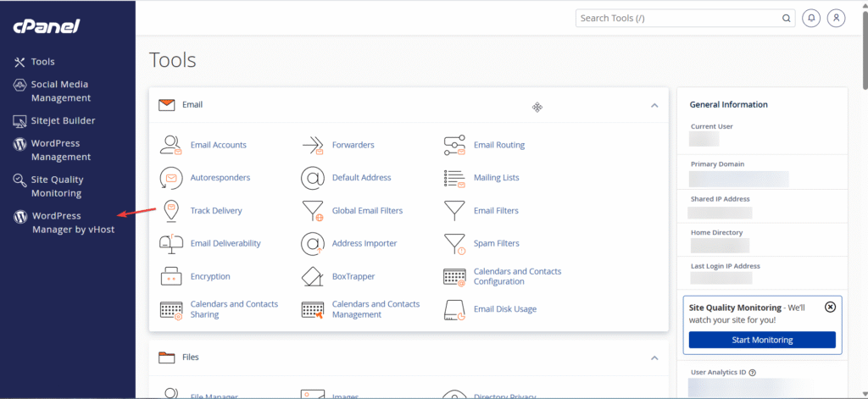Image resolution: width=868 pixels, height=399 pixels.
Task: Select the Autoresponders icon
Action: tap(170, 178)
